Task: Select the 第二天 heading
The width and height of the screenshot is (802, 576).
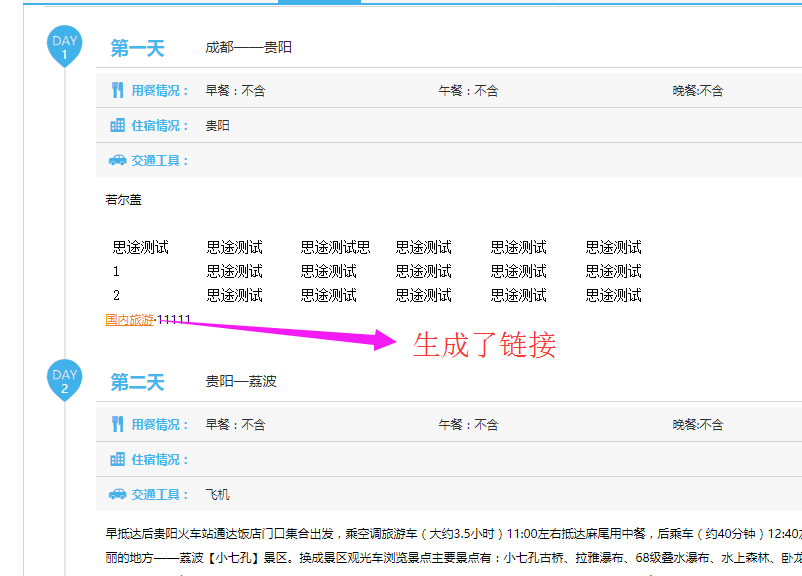Action: click(137, 382)
